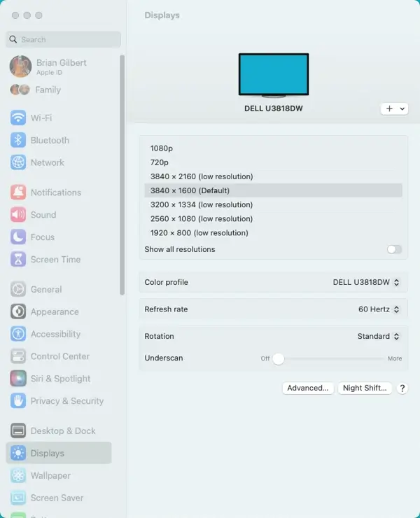This screenshot has width=420, height=518.
Task: Click the Screen Saver sidebar label
Action: tap(57, 498)
